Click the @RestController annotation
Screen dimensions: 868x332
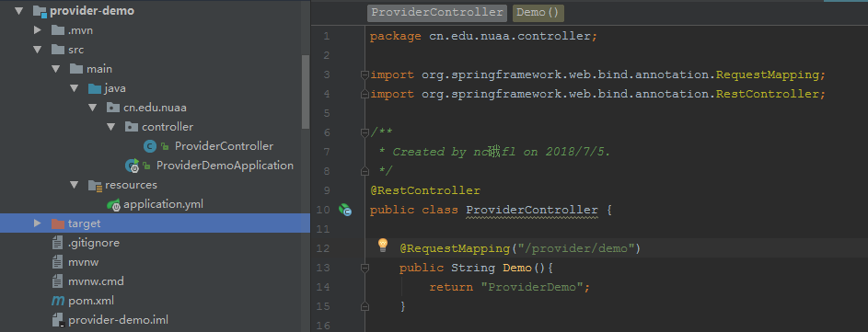pos(425,190)
